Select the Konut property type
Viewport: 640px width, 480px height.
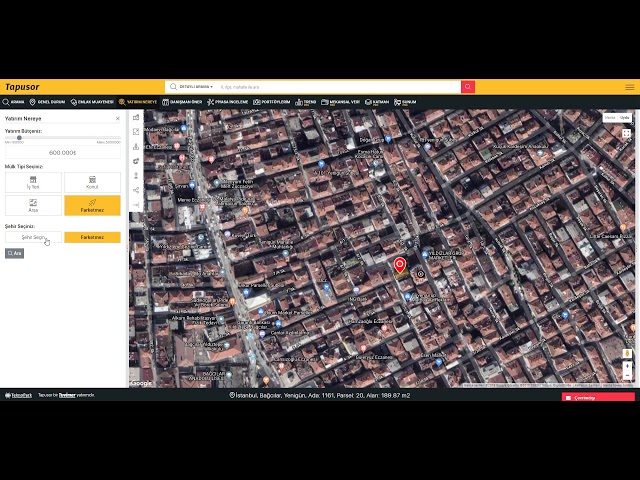[x=92, y=182]
